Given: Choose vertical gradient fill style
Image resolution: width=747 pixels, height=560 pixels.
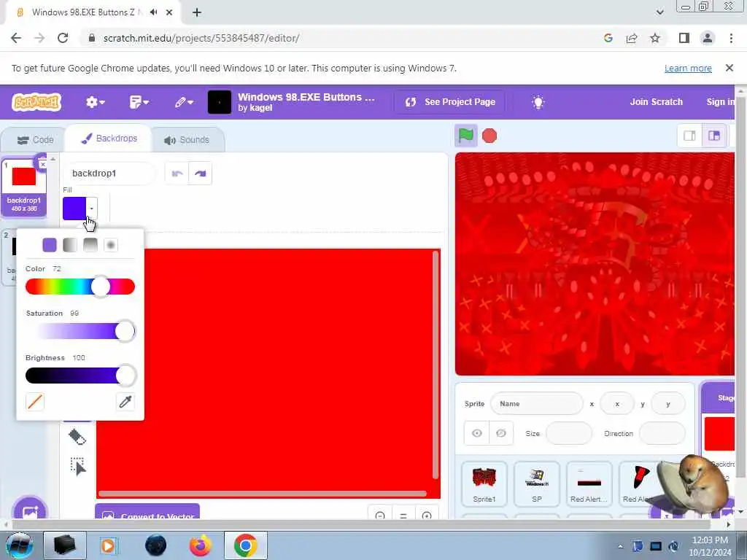Looking at the screenshot, I should click(x=90, y=245).
